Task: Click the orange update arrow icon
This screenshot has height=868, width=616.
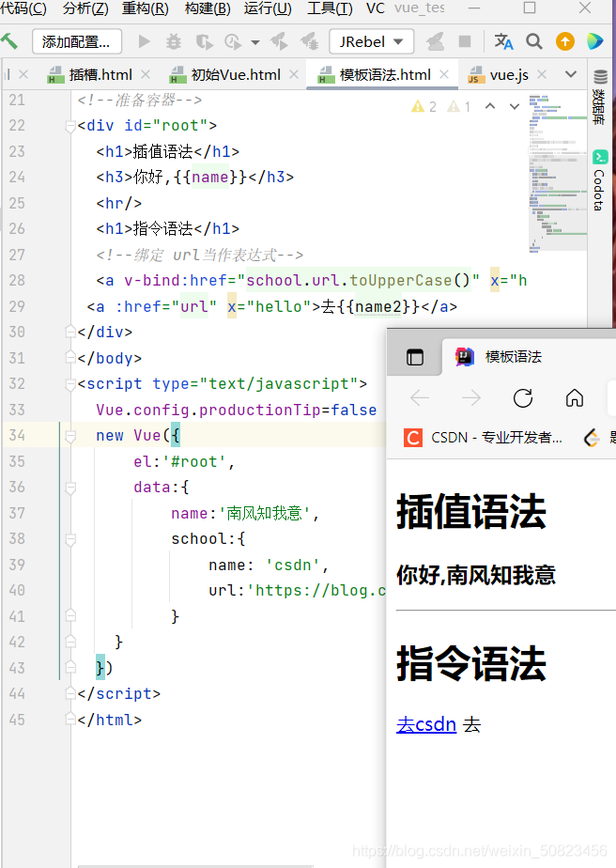Action: tap(565, 41)
